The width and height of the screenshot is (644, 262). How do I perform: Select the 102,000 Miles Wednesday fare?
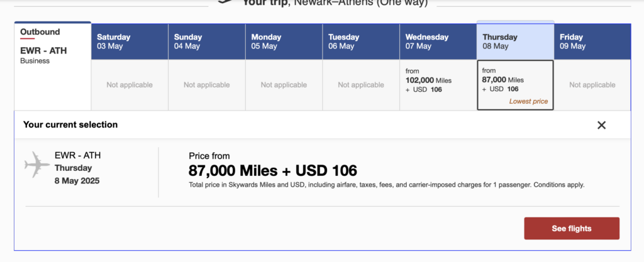(x=438, y=85)
